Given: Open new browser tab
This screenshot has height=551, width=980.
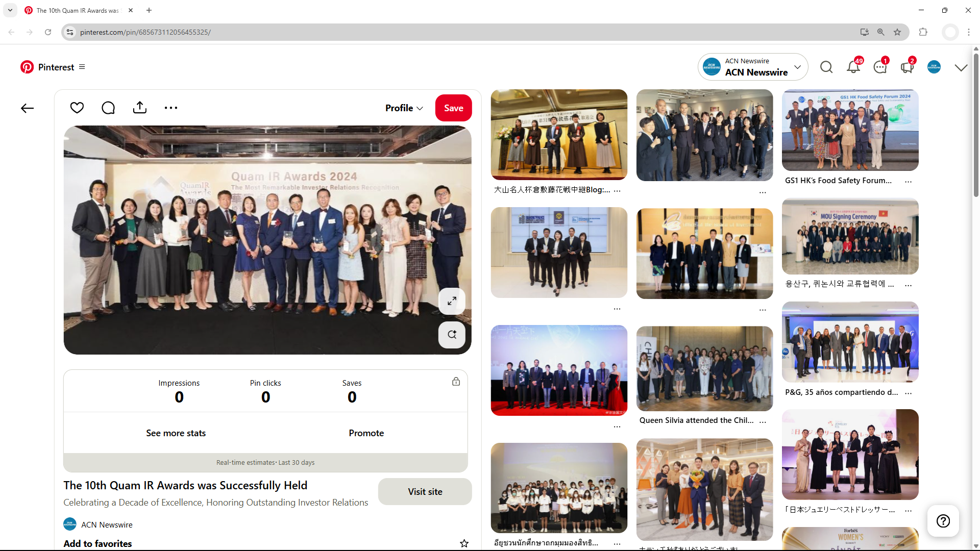Looking at the screenshot, I should click(x=149, y=10).
